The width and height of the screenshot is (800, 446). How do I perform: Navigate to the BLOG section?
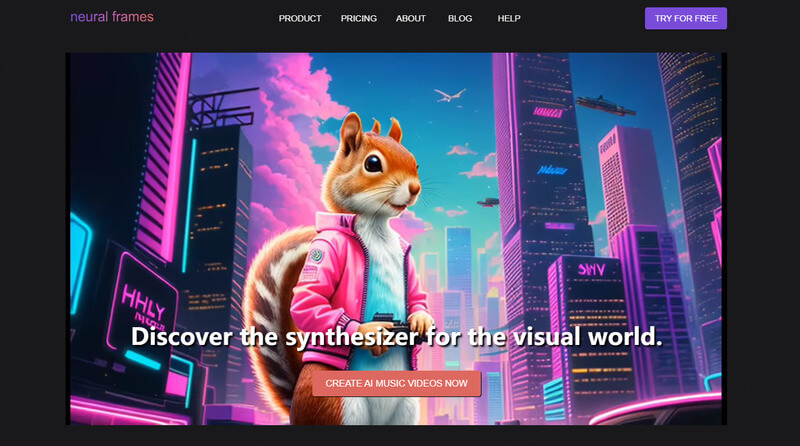460,19
